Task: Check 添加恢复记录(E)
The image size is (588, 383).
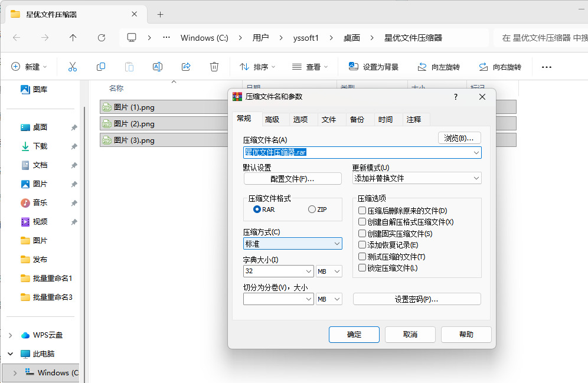Action: coord(362,245)
